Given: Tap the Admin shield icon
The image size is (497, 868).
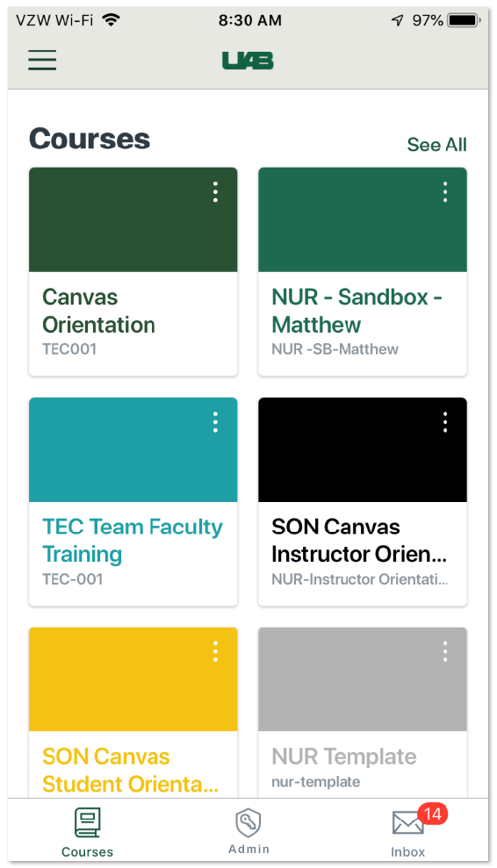Looking at the screenshot, I should pos(248,822).
